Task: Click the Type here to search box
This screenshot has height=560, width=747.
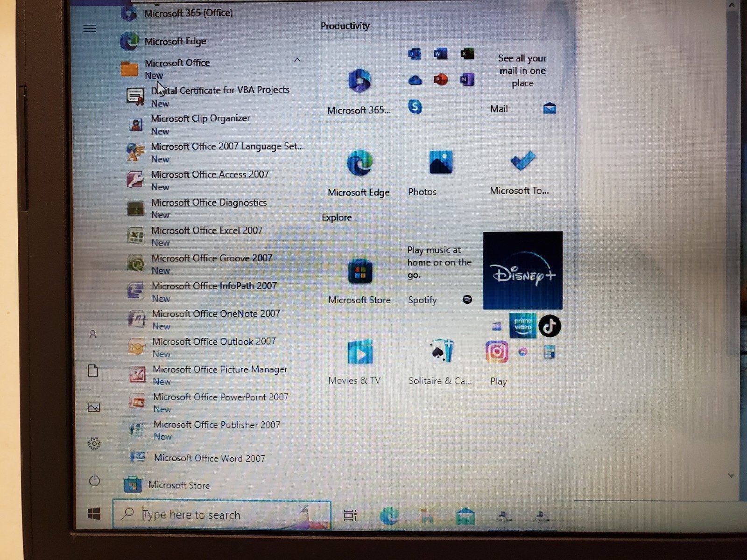Action: (x=222, y=514)
